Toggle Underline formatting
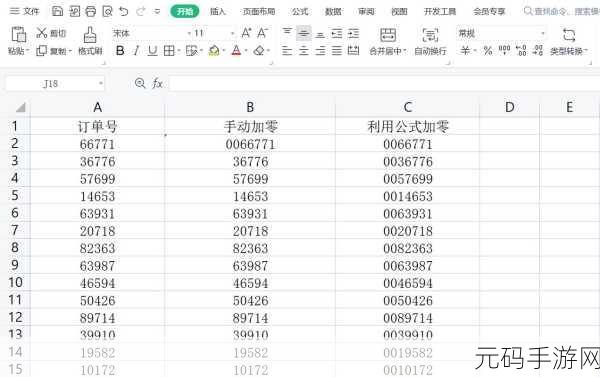This screenshot has height=377, width=600. pyautogui.click(x=152, y=51)
